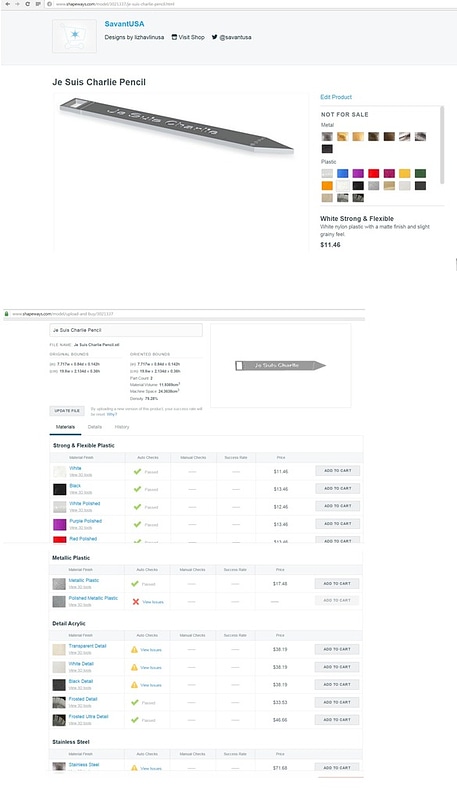This screenshot has height=800, width=457.
Task: Open the Frosted Detail material link
Action: (x=83, y=699)
